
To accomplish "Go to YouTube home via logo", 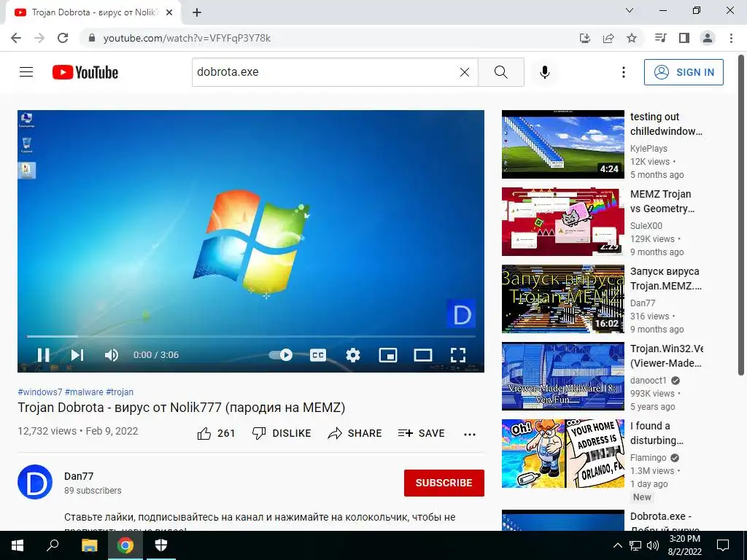I will pyautogui.click(x=85, y=72).
